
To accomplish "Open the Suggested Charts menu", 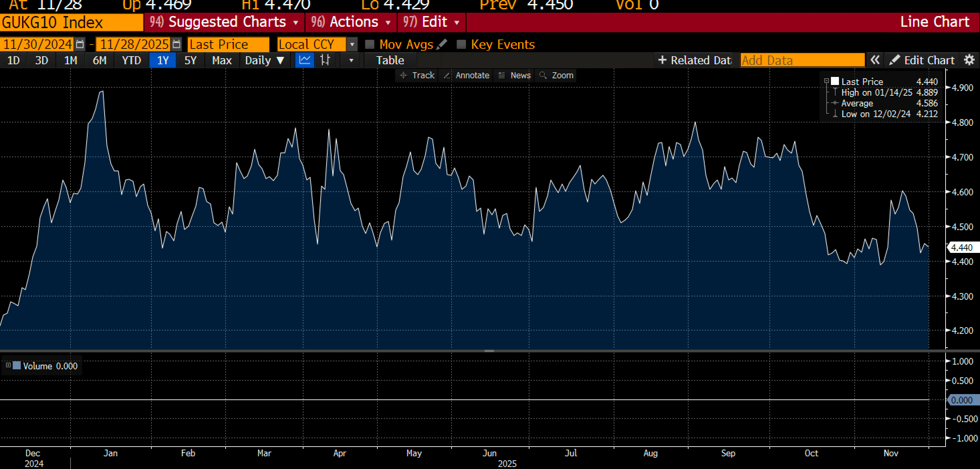I will 225,22.
